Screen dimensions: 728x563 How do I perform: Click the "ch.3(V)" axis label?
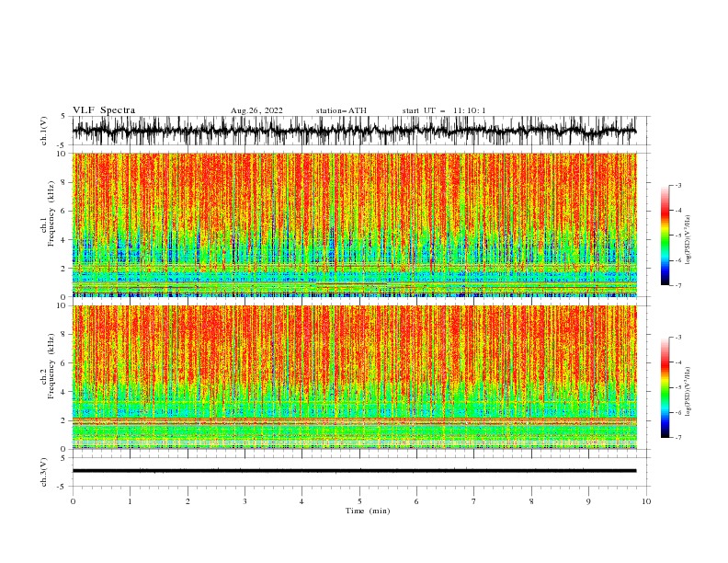tap(44, 472)
